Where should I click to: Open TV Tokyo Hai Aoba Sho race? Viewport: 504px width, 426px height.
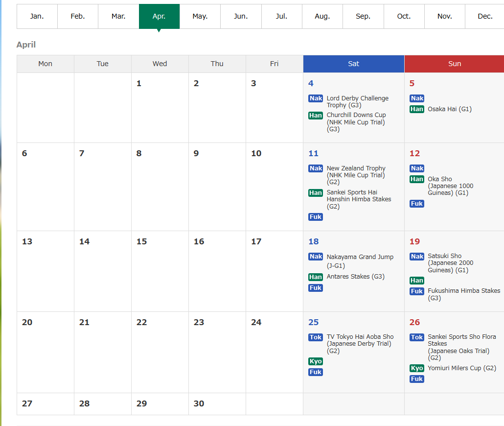[360, 344]
